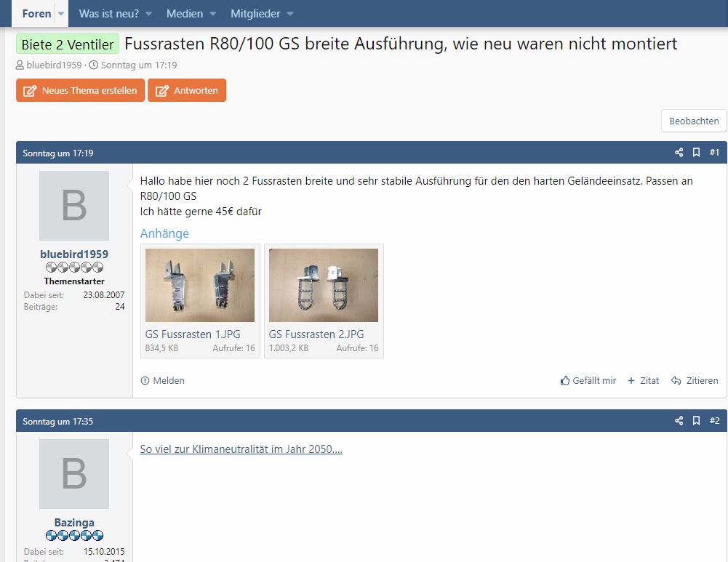Open the Was ist neu? dropdown arrow
The image size is (728, 562).
[148, 14]
